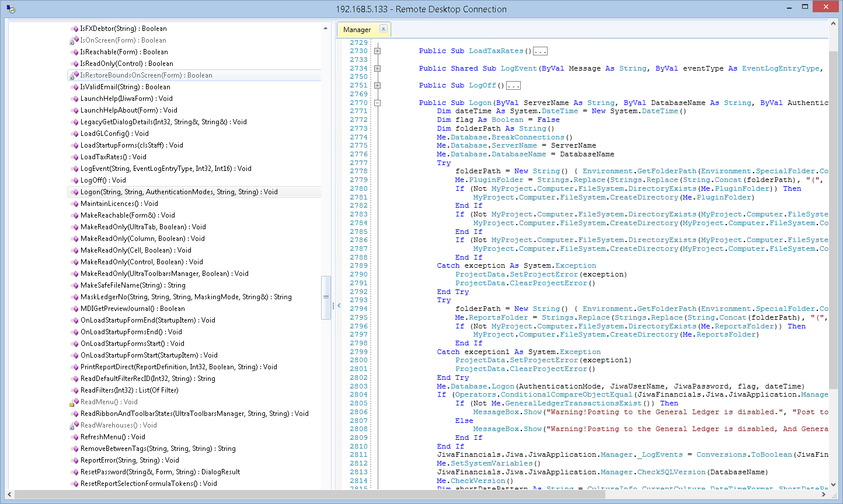
Task: Click the private method icon next to IsOnScreen
Action: 74,40
